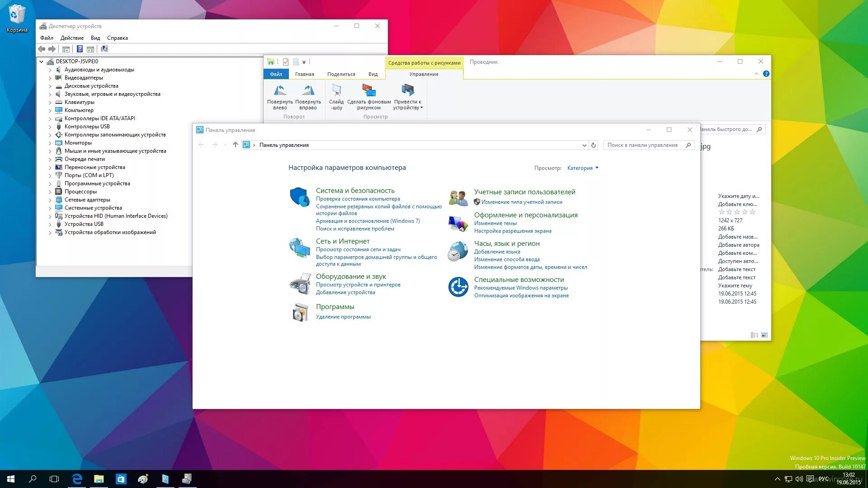Open "Архивация и восстановление (Windows 7)" link
The height and width of the screenshot is (488, 868).
coord(368,221)
